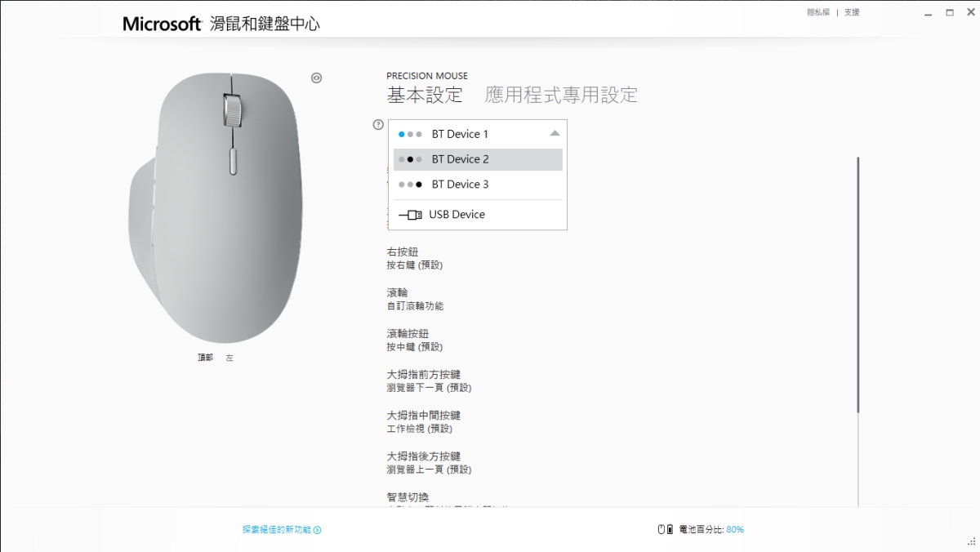This screenshot has height=552, width=980.
Task: Click the mouse scroll wheel on image
Action: pos(232,109)
